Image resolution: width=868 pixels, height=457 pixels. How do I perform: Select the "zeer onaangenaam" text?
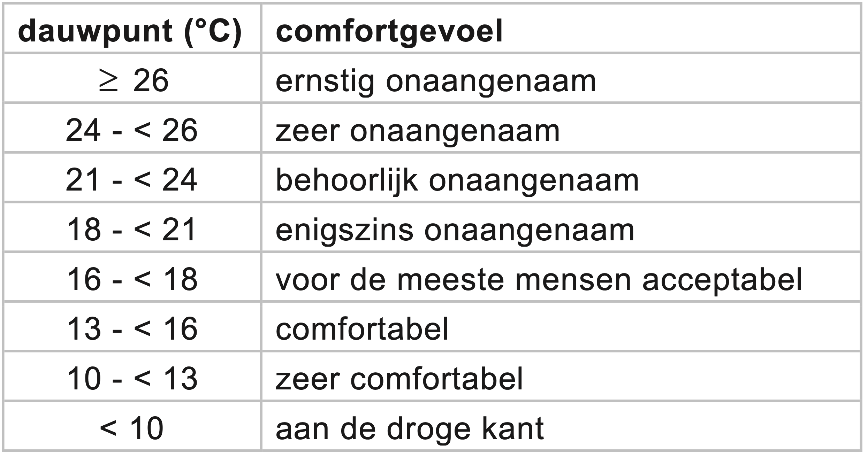[418, 130]
